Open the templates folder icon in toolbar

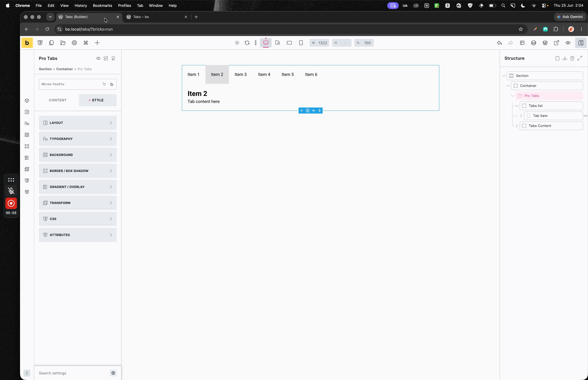[63, 43]
